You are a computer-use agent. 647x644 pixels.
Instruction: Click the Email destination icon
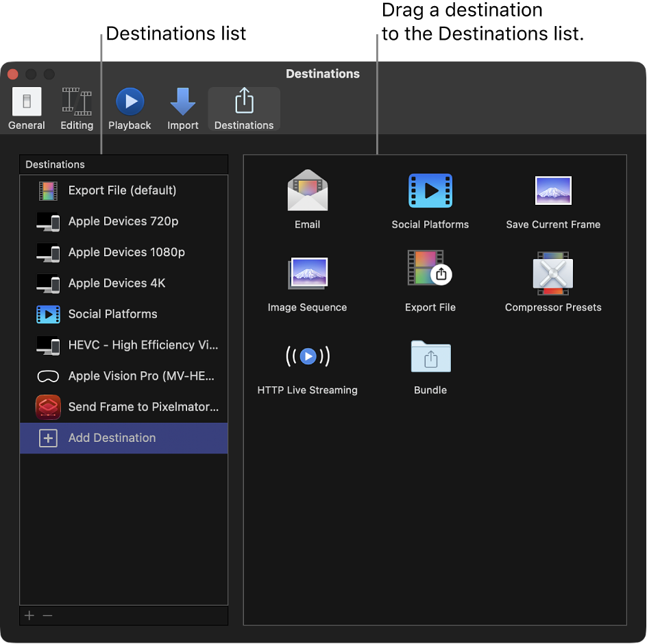(308, 190)
